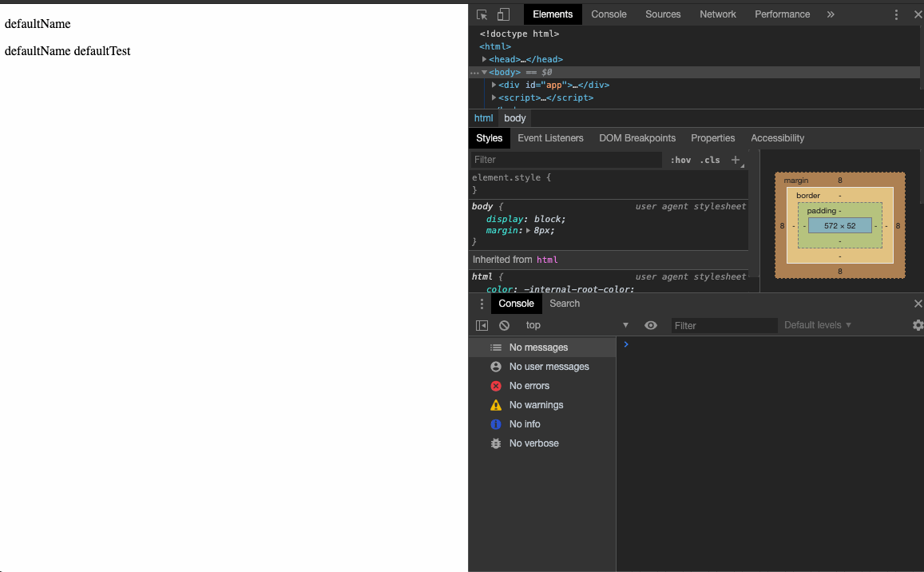Screen dimensions: 924x572
Task: Click the new style rule plus icon
Action: point(736,160)
